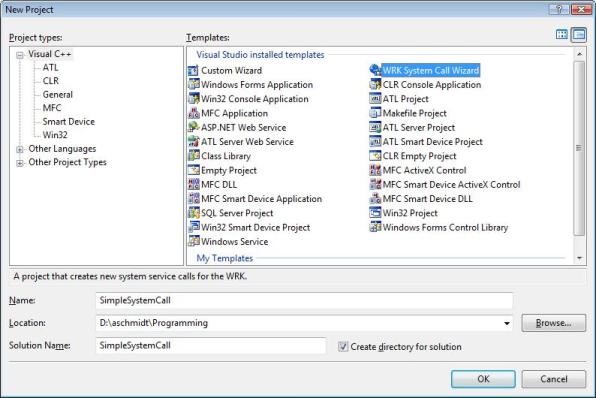Click the Windows Service template icon
This screenshot has height=398, width=596.
point(193,241)
